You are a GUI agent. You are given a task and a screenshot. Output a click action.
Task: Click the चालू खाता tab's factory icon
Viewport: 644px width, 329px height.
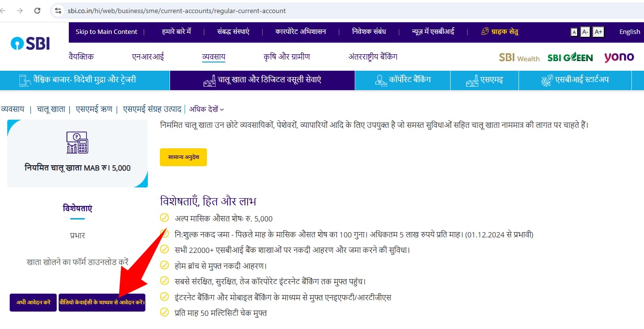click(209, 80)
